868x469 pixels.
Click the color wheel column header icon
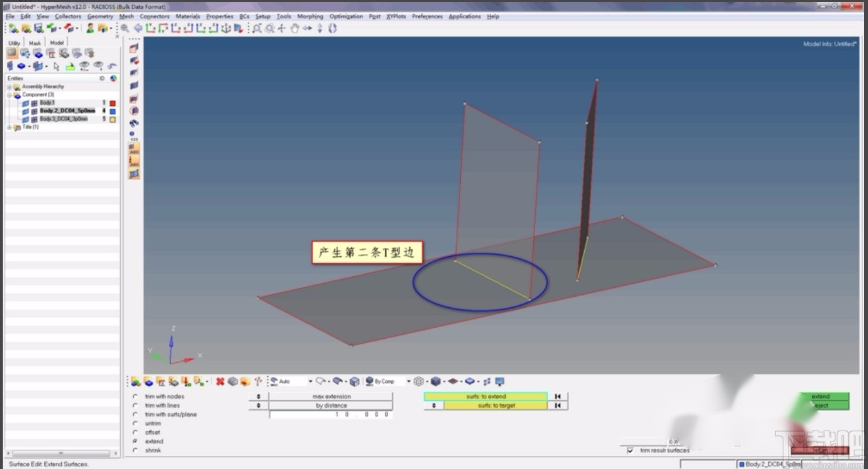click(x=113, y=79)
